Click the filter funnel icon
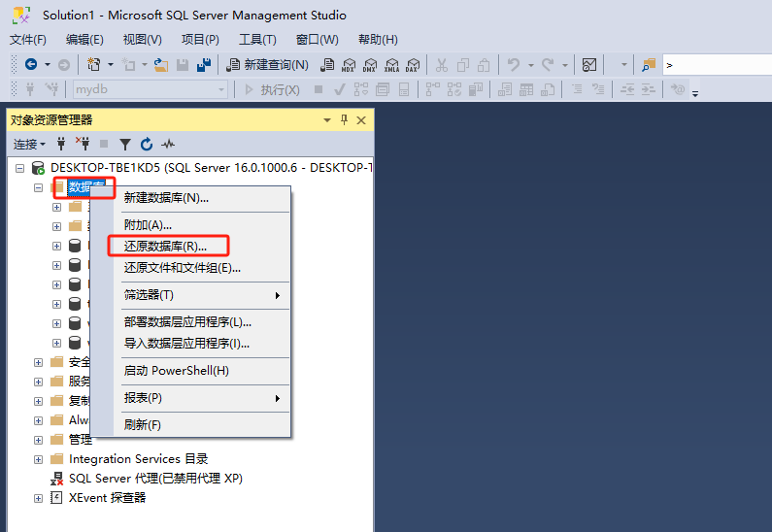 pos(125,145)
